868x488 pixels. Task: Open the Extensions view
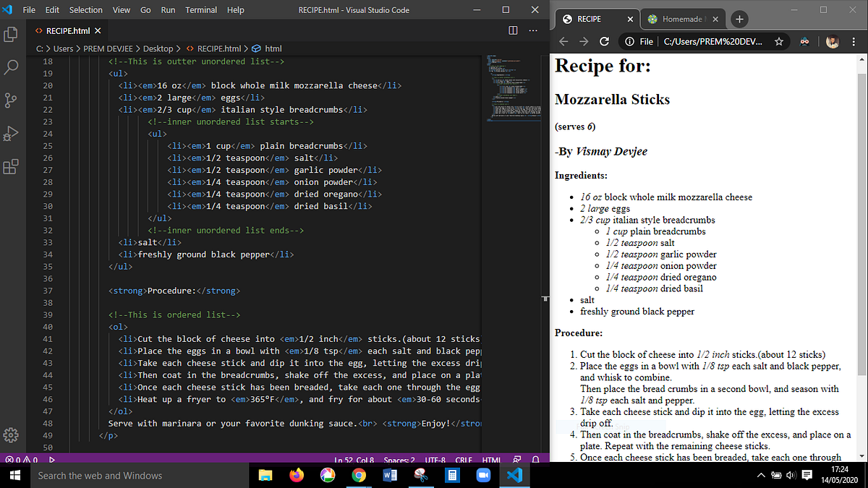(11, 167)
